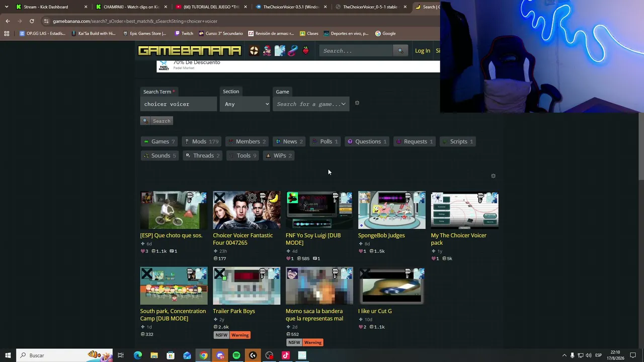Open File Explorer from the taskbar
644x362 pixels.
pos(154,355)
